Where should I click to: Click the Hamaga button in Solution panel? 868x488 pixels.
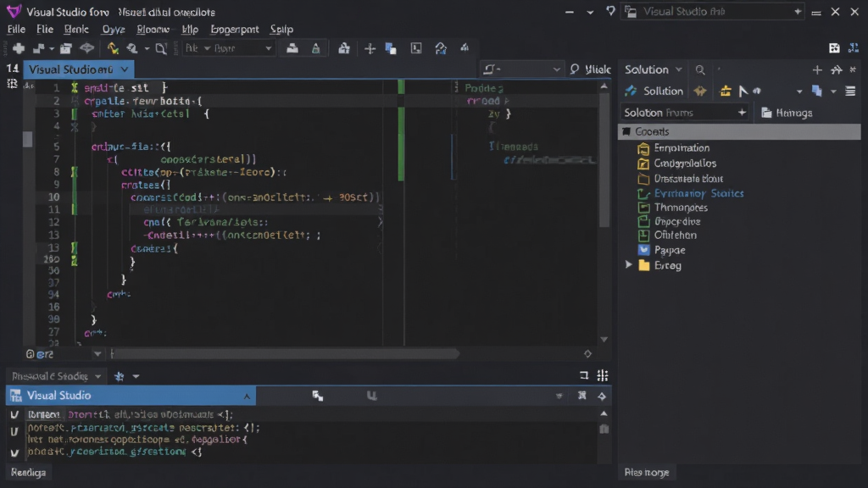coord(787,113)
